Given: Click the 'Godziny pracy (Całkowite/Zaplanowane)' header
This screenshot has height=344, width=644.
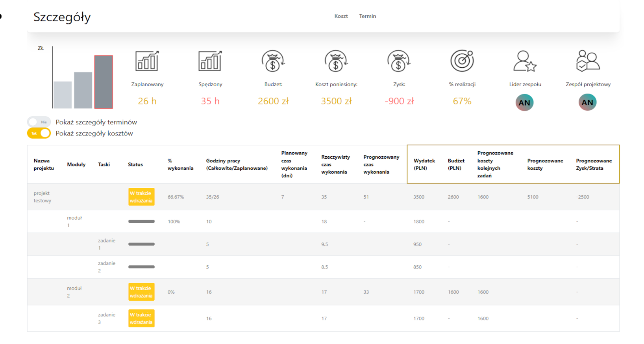Looking at the screenshot, I should pos(237,165).
